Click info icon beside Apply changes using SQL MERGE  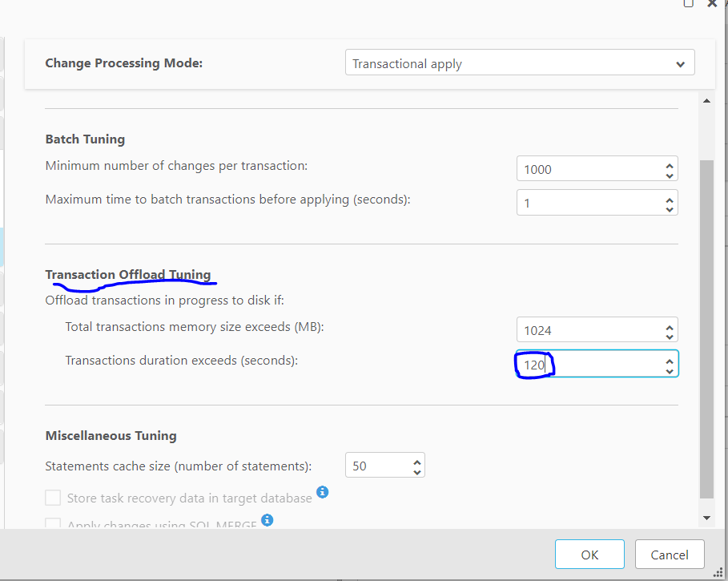point(267,520)
